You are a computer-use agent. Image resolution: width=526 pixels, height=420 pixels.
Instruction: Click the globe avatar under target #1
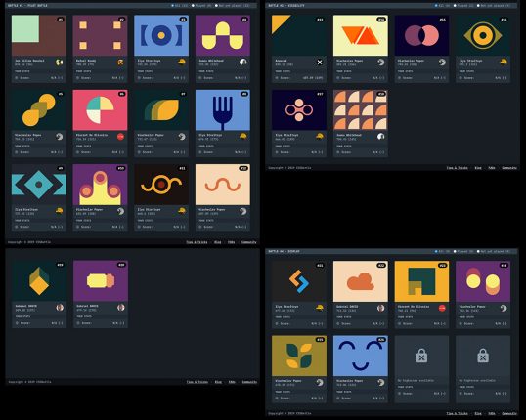pyautogui.click(x=59, y=62)
